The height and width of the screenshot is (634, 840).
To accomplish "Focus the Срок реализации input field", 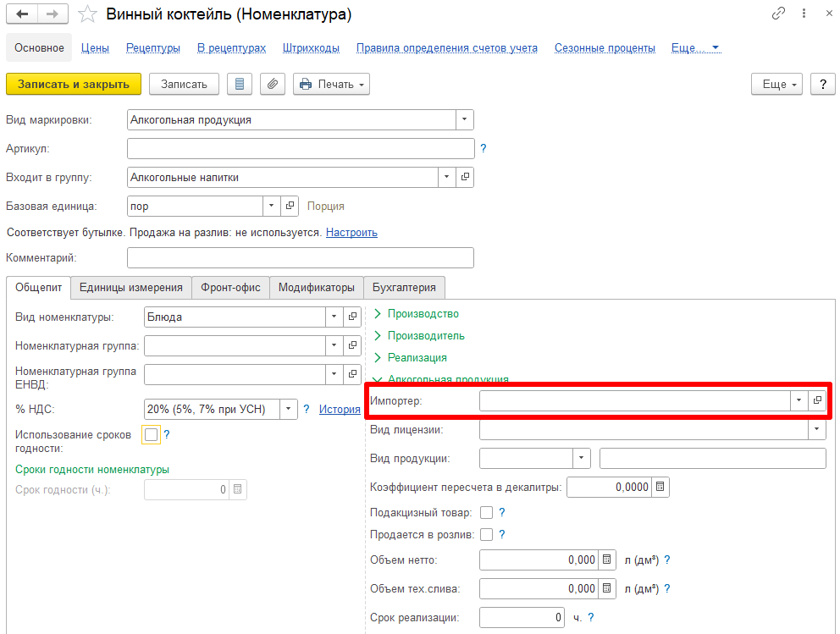I will tap(522, 617).
